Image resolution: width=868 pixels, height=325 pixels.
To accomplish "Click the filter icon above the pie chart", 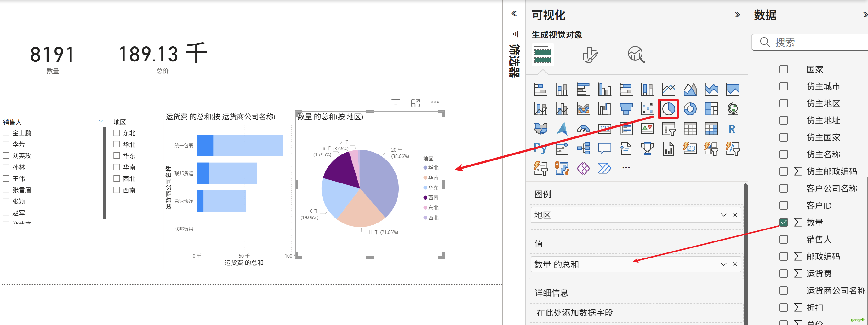I will click(x=396, y=102).
